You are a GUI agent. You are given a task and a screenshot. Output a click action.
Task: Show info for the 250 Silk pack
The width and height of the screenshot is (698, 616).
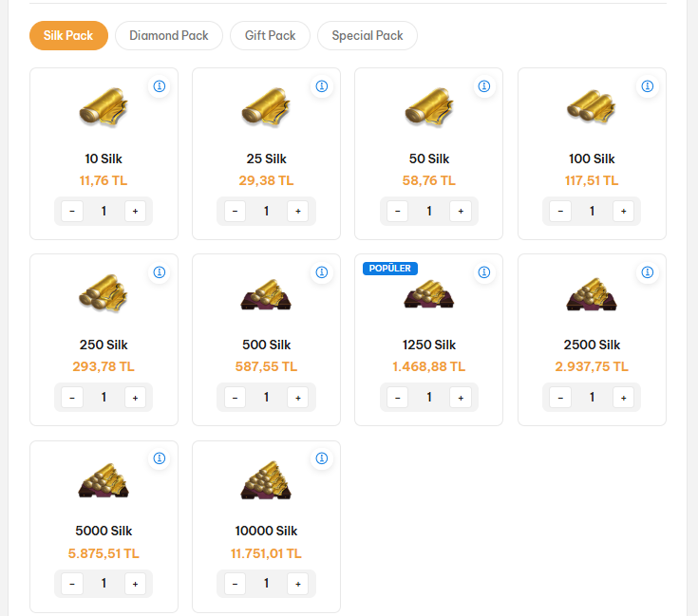[160, 272]
